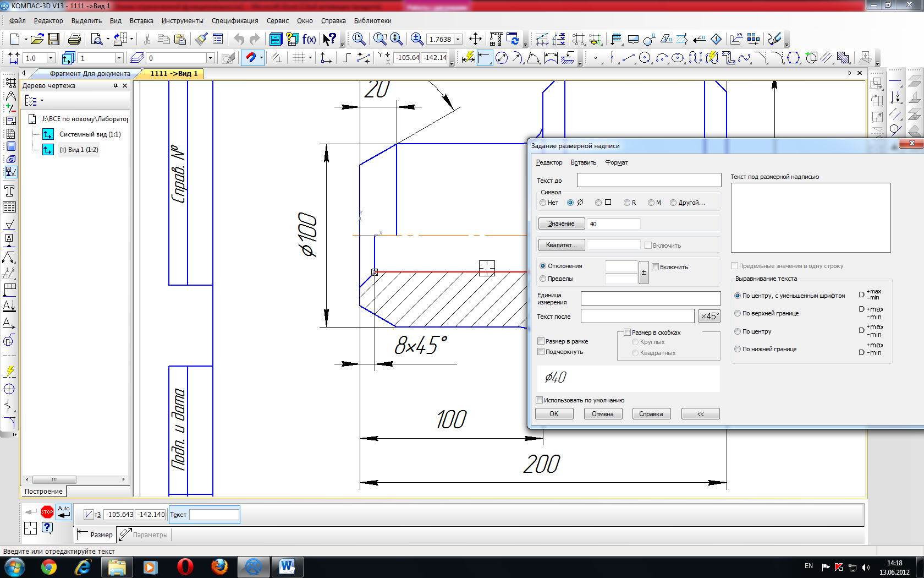The width and height of the screenshot is (924, 578).
Task: Open the Спецификация menu
Action: (235, 21)
